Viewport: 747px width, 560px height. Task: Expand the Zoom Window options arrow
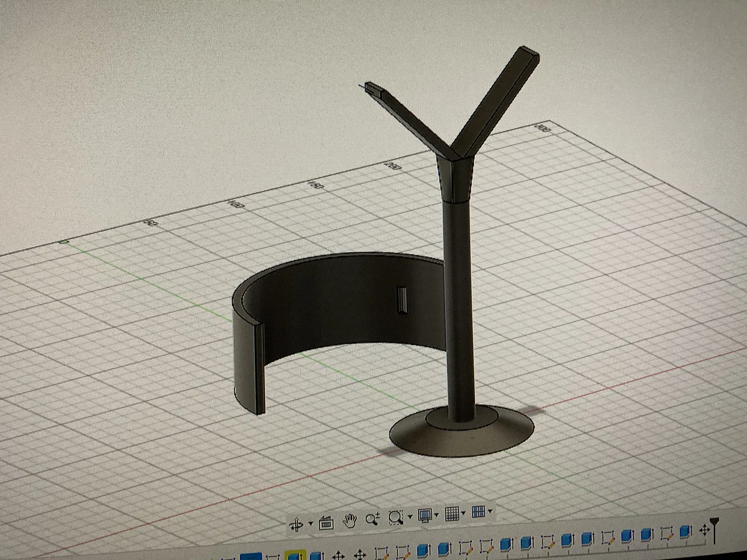[x=409, y=517]
